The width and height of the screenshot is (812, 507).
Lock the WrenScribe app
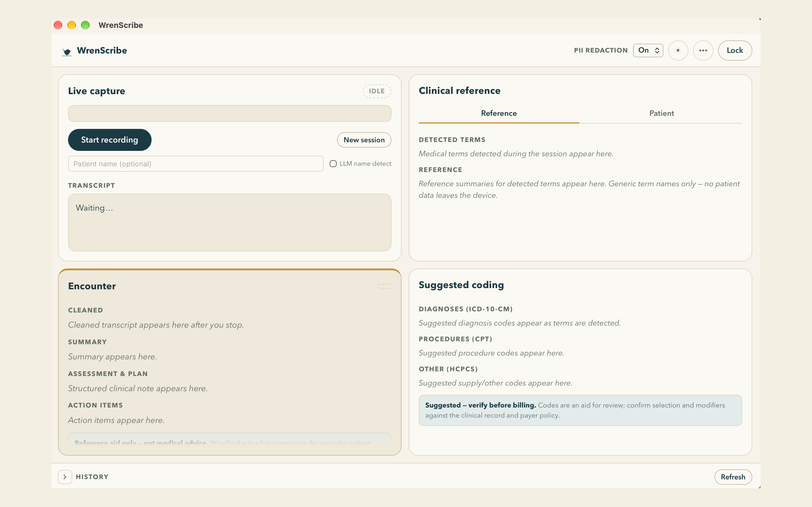735,50
